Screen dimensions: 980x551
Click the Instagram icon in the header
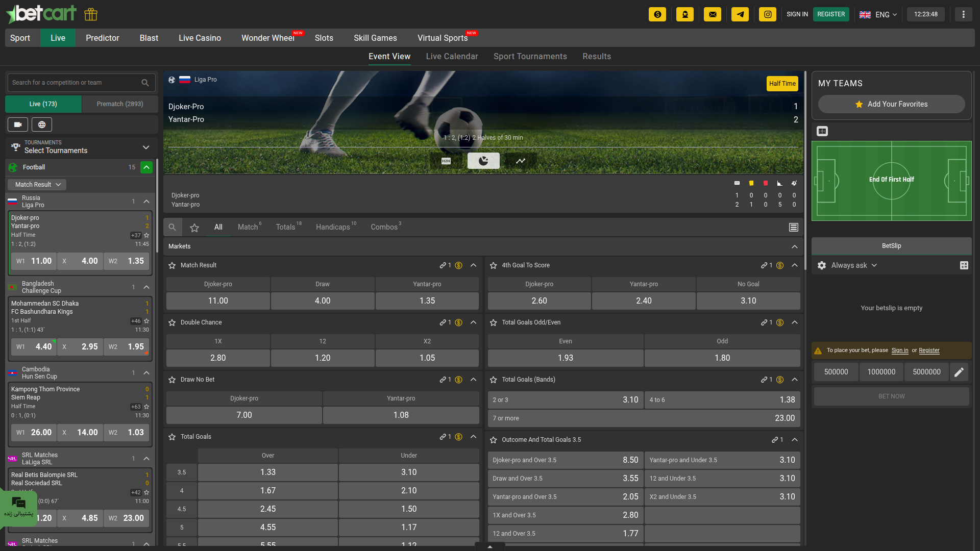coord(768,14)
